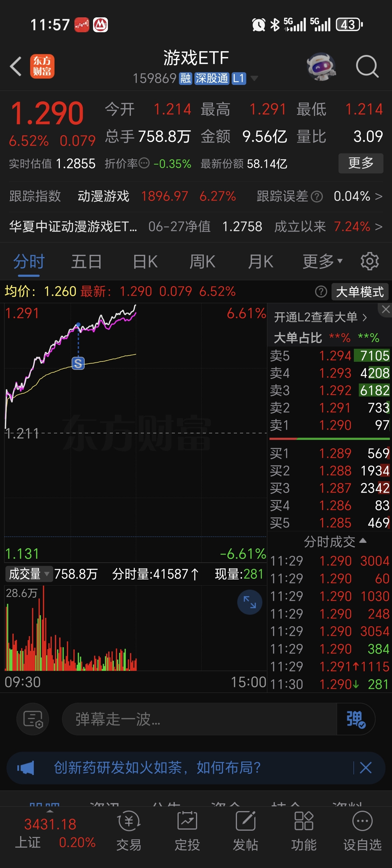392x868 pixels.
Task: Select 买1 order row at 1.289
Action: pos(330,453)
